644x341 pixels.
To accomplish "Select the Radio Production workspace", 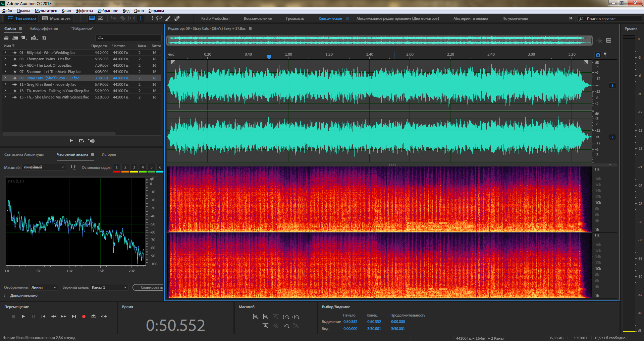I will [215, 18].
